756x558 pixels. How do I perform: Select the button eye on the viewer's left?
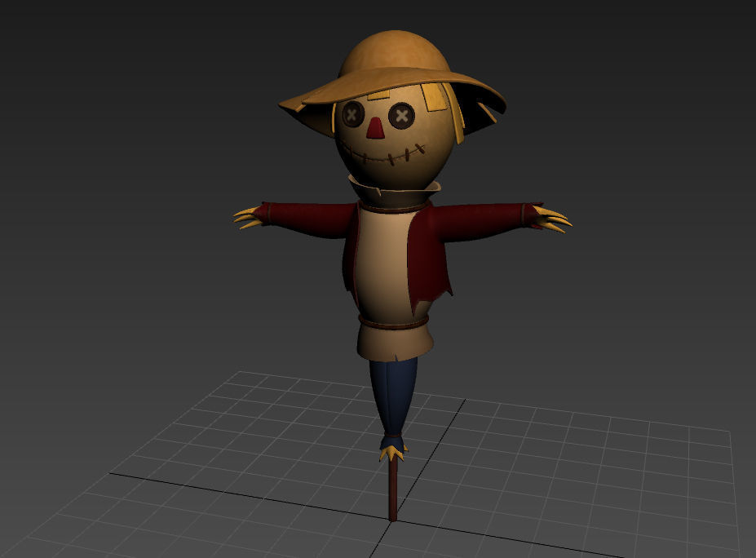(353, 114)
